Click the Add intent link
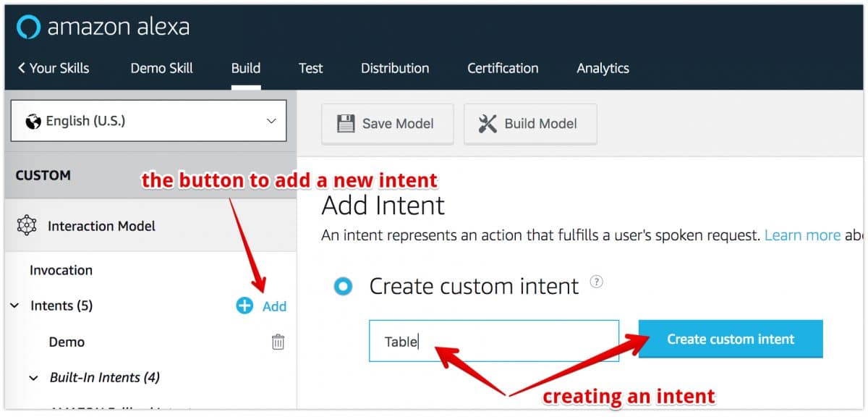This screenshot has height=417, width=868. tap(274, 306)
